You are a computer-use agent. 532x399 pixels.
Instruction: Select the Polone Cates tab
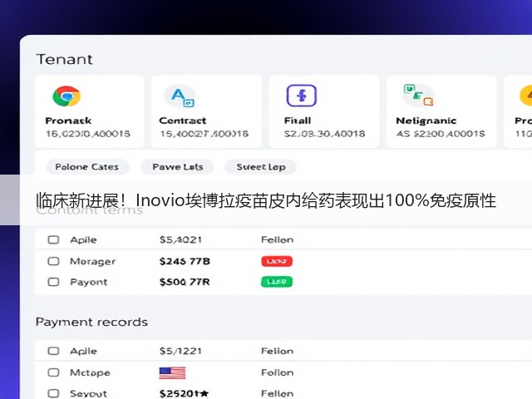point(87,167)
